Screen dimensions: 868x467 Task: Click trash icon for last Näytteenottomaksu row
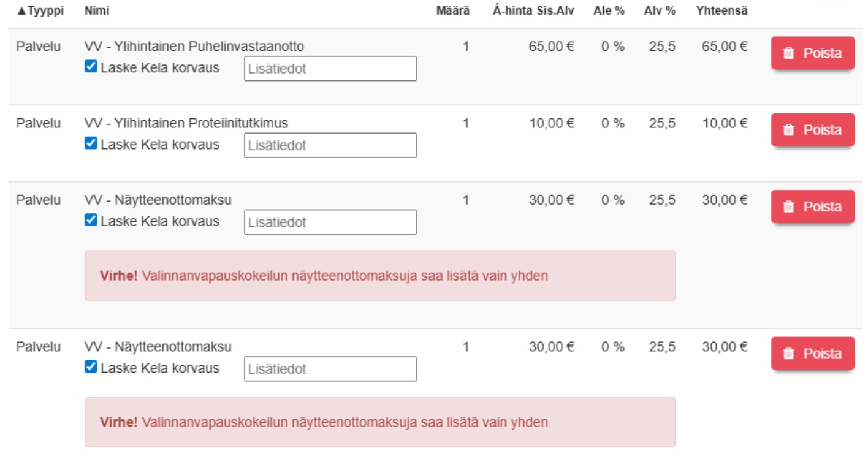point(790,354)
